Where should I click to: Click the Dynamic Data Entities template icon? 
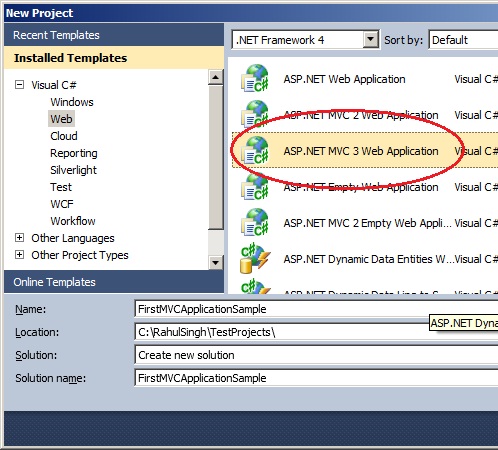(255, 259)
